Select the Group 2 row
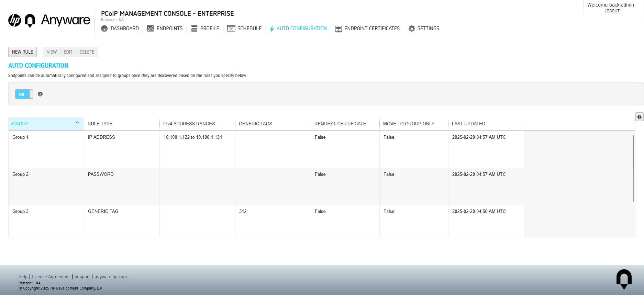Viewport: 644px width, 295px height. pyautogui.click(x=266, y=187)
